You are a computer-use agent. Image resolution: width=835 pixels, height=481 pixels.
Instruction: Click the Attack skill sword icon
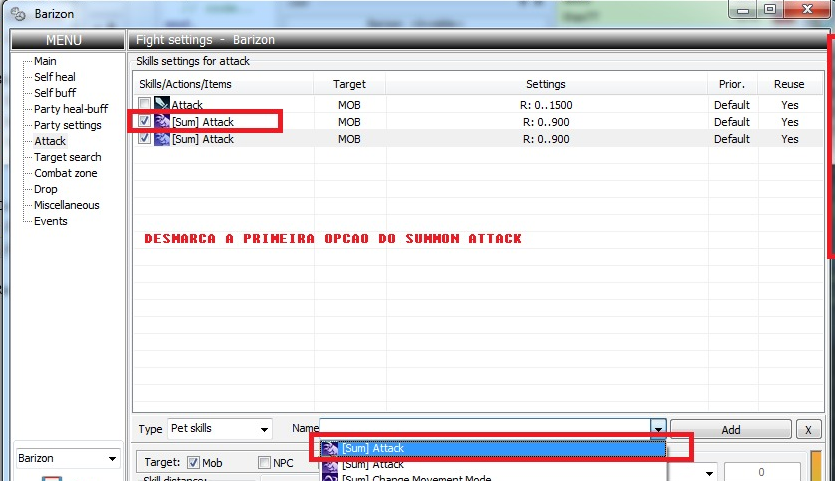point(161,105)
